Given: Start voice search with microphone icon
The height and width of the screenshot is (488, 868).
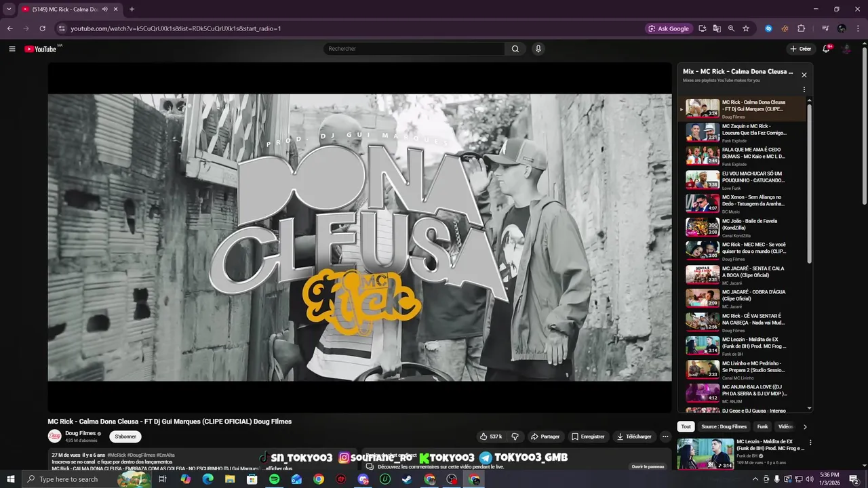Looking at the screenshot, I should pyautogui.click(x=538, y=49).
